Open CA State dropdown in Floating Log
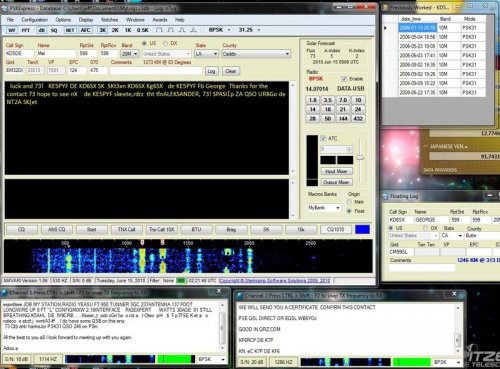 (x=460, y=236)
